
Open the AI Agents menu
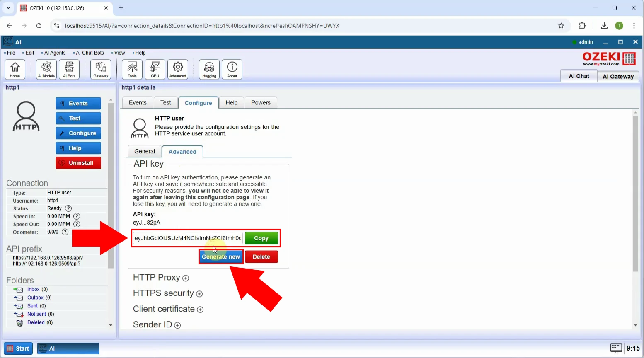coord(54,53)
